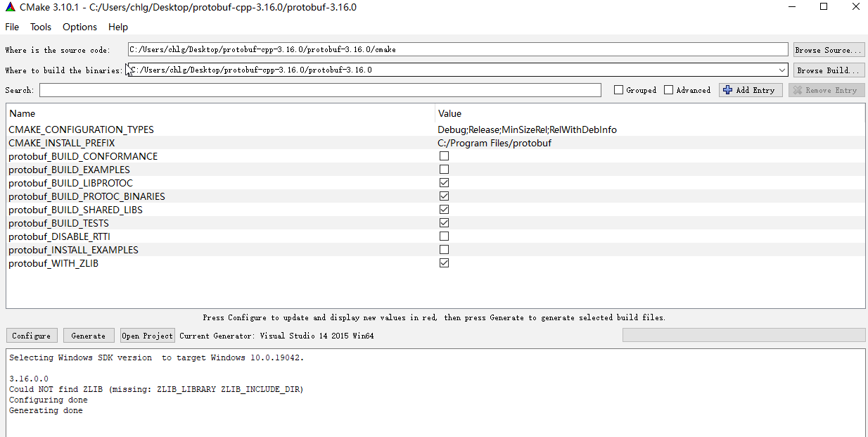Open the Help menu
The image size is (868, 437).
point(118,27)
